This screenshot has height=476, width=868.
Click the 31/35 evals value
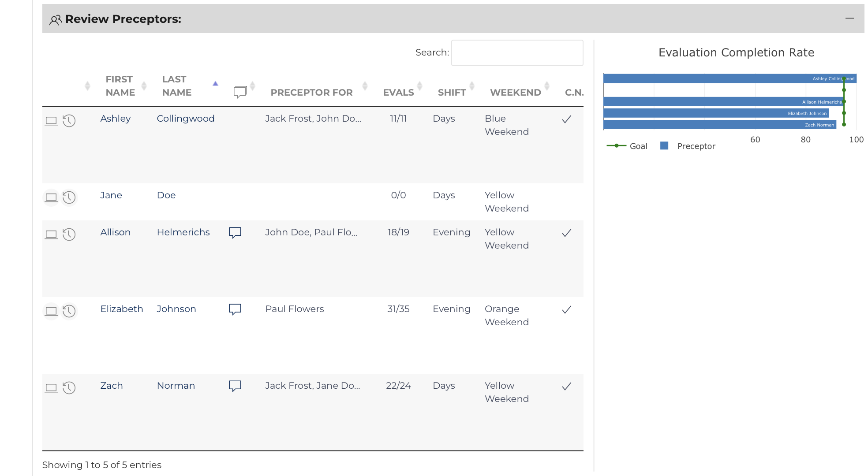[x=398, y=309]
